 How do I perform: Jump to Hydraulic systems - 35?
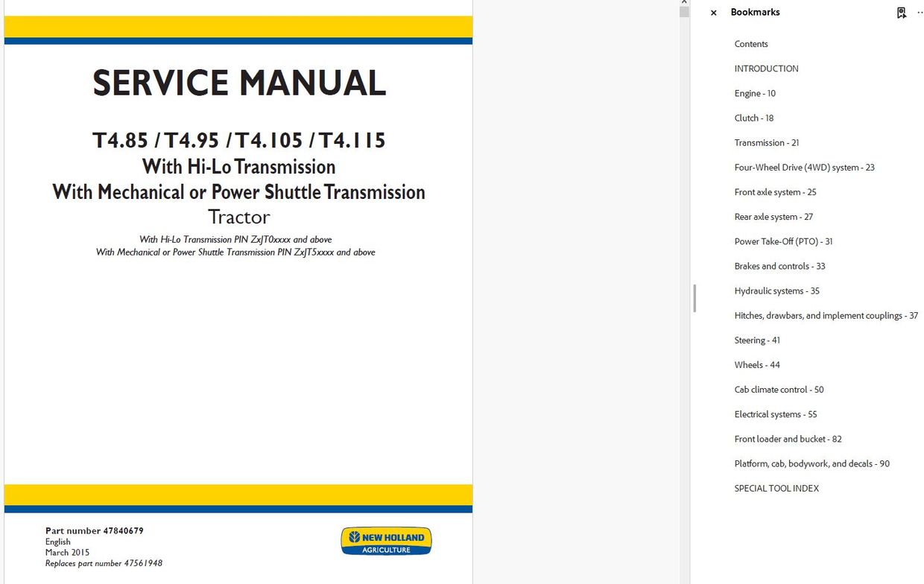coord(777,291)
